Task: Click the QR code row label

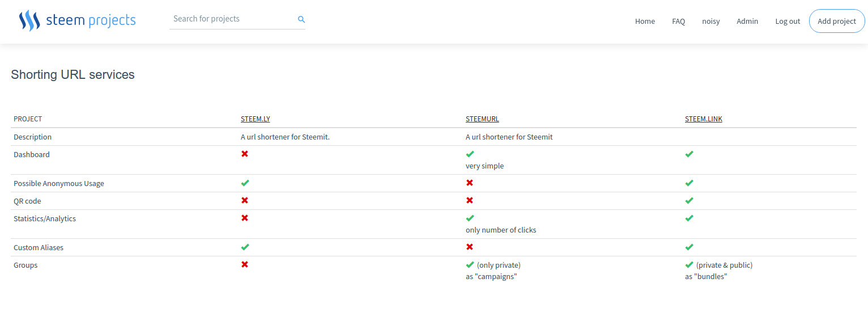Action: [x=27, y=201]
